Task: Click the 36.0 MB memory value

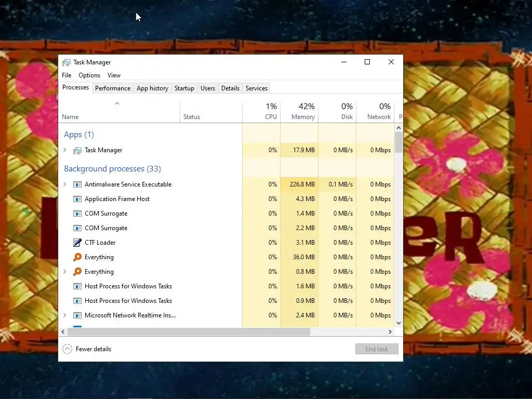Action: tap(303, 257)
